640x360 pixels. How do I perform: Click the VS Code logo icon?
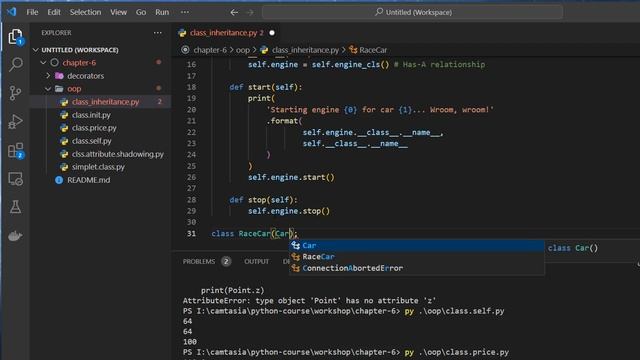11,12
